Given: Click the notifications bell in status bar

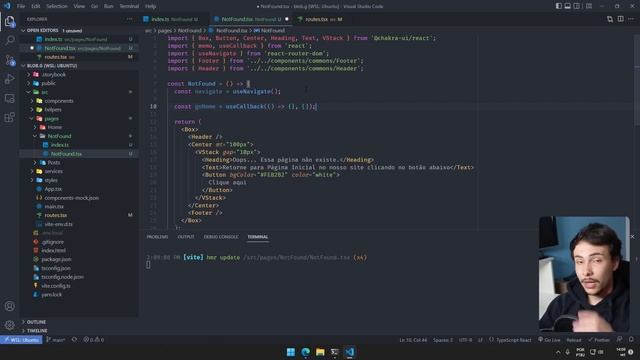Looking at the screenshot, I should 631,340.
